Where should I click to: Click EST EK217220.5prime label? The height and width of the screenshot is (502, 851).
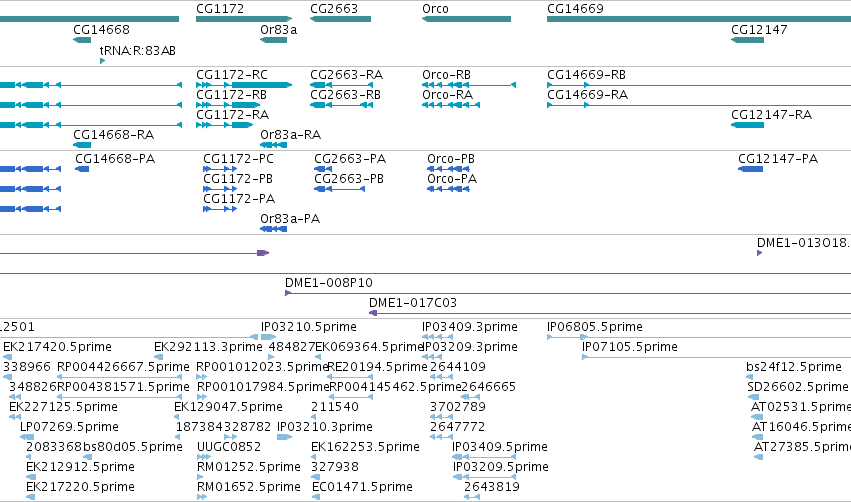80,488
